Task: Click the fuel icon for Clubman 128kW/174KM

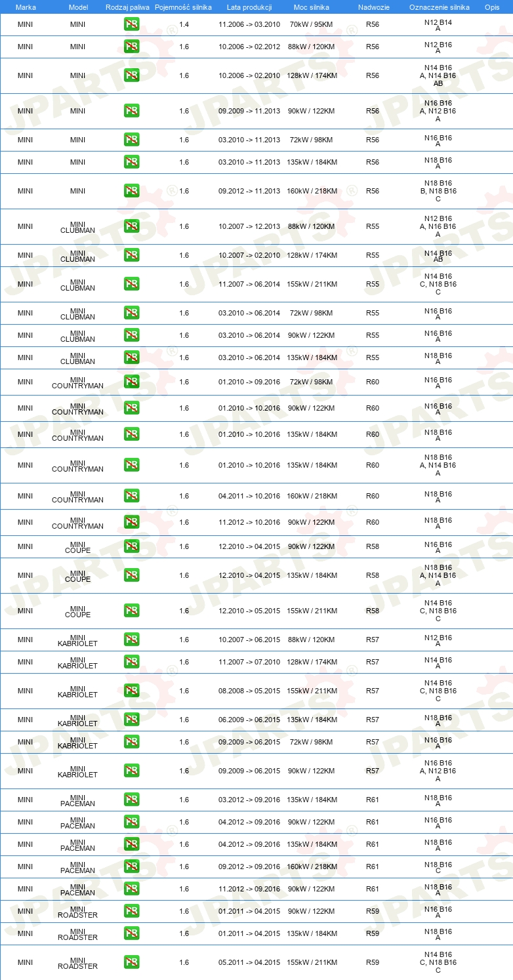Action: coord(131,255)
